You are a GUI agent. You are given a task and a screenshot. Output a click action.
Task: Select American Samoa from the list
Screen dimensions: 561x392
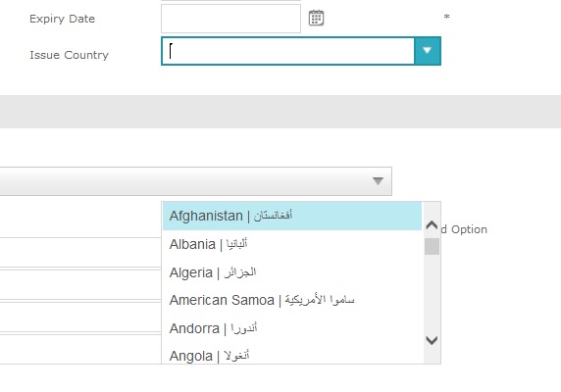pos(292,300)
